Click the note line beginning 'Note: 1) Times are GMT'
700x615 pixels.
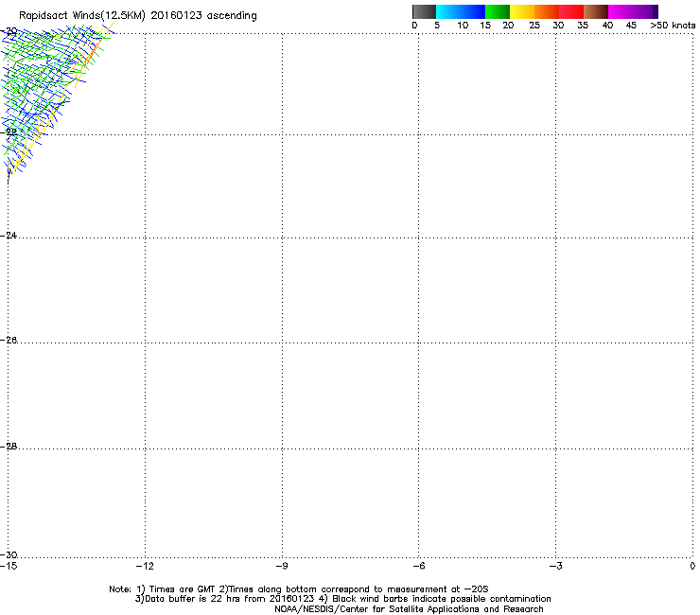coord(299,589)
